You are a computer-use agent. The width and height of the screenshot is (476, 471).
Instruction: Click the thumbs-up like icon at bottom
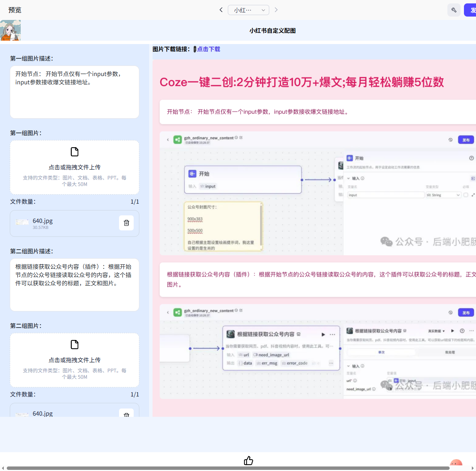[x=249, y=460]
